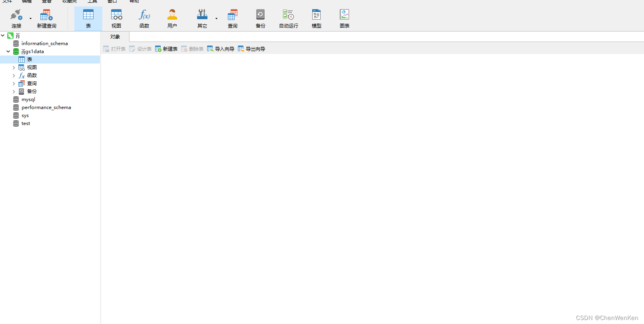Click the information_schema database icon
The width and height of the screenshot is (644, 324).
coord(16,44)
